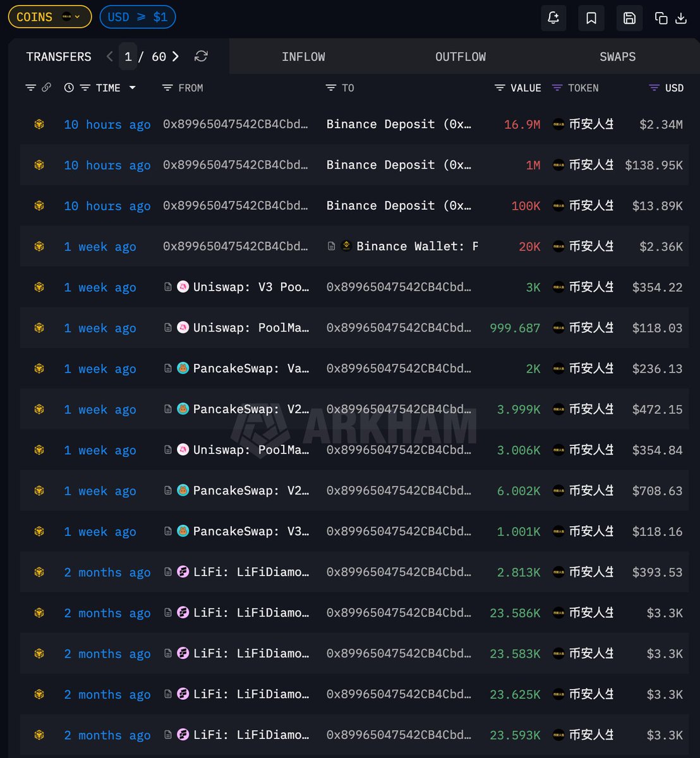Click '10 hours ago' in $13.89K row
Screen dimensions: 700x758
pyautogui.click(x=107, y=206)
